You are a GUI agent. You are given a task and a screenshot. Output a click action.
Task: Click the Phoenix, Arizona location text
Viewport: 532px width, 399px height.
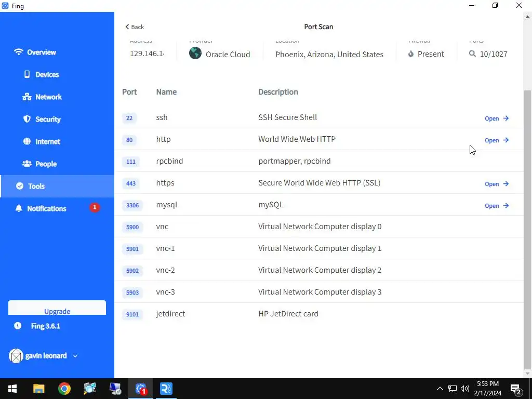point(329,54)
